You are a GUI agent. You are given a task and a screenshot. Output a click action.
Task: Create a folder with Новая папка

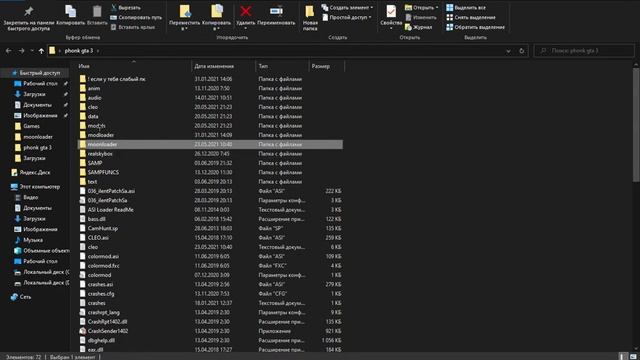[x=310, y=18]
